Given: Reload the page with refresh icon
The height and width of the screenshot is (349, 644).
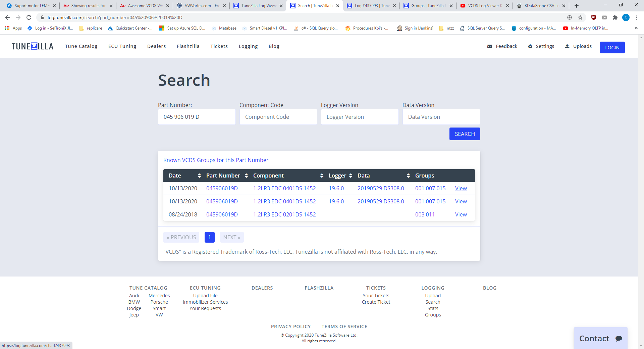Looking at the screenshot, I should [29, 17].
